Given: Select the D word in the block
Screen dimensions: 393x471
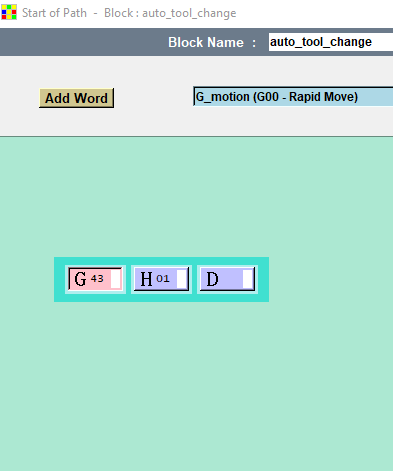Looking at the screenshot, I should pyautogui.click(x=227, y=279).
